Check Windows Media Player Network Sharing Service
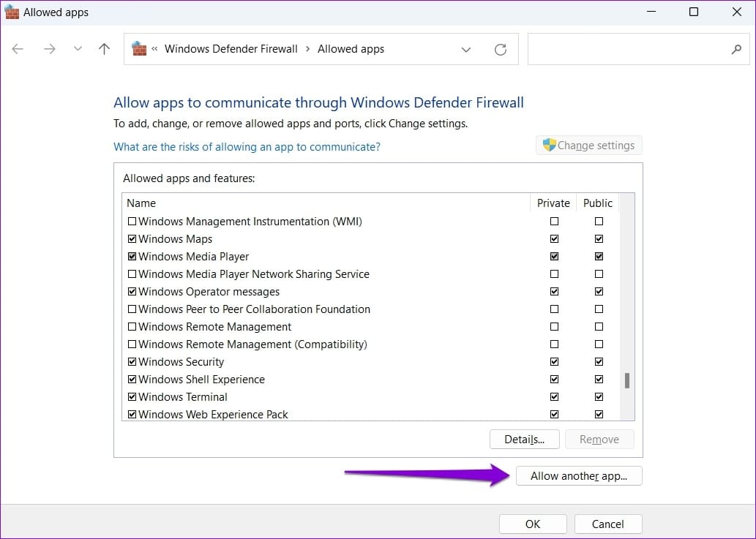The width and height of the screenshot is (756, 539). tap(132, 274)
